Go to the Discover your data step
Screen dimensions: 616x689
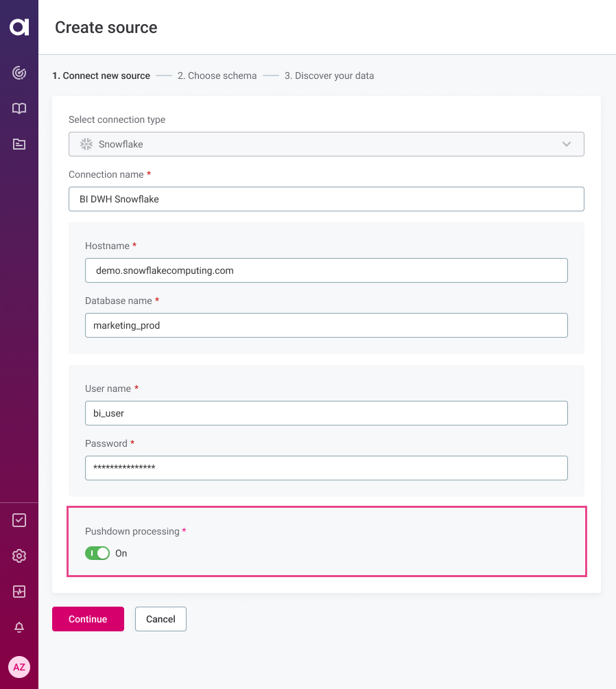(x=329, y=75)
